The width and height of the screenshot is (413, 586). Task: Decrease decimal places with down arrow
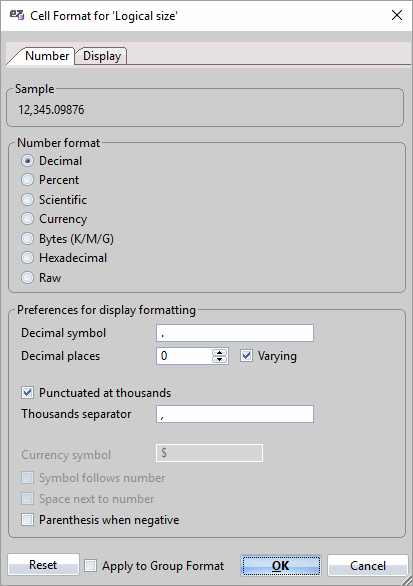pyautogui.click(x=219, y=360)
